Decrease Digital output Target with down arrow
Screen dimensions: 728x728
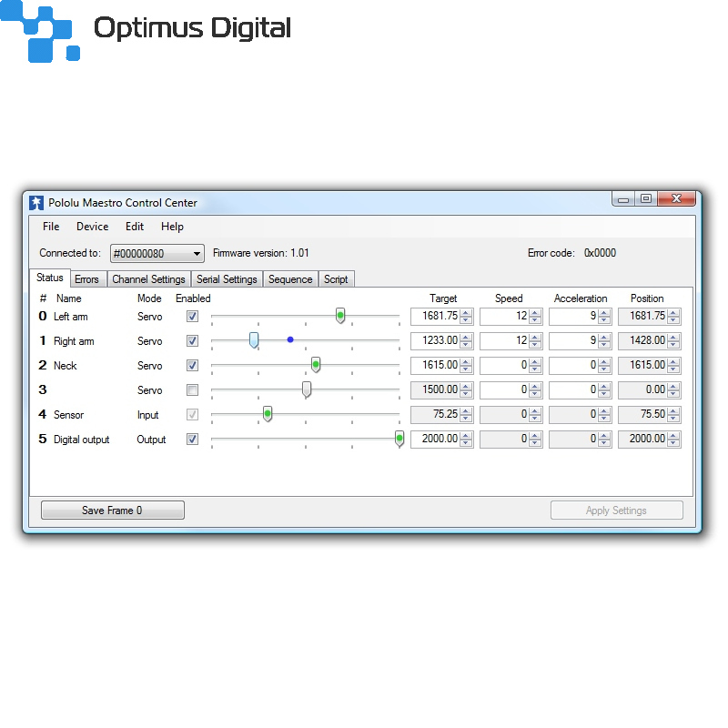tap(466, 443)
